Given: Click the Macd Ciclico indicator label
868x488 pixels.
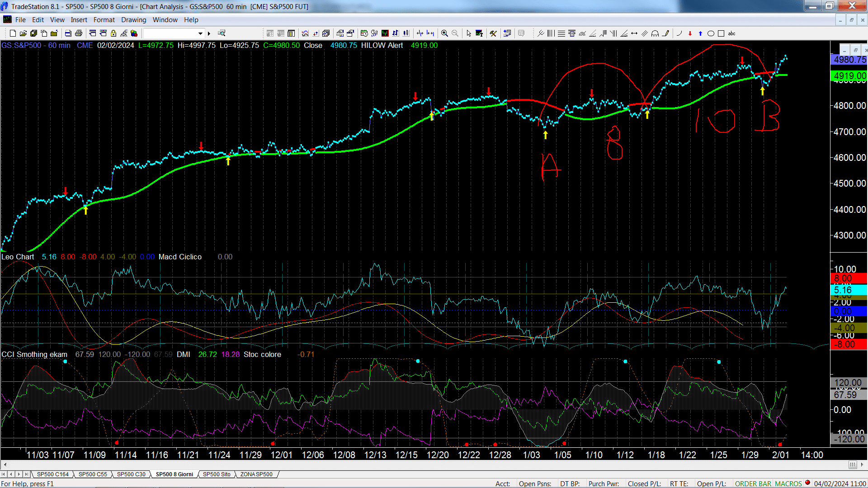Looking at the screenshot, I should (x=180, y=257).
